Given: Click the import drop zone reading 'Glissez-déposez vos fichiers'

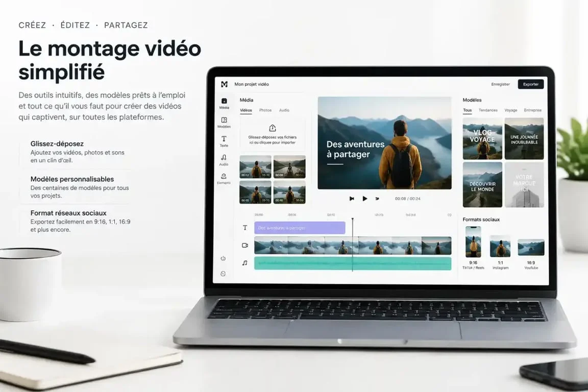Looking at the screenshot, I should (x=273, y=135).
